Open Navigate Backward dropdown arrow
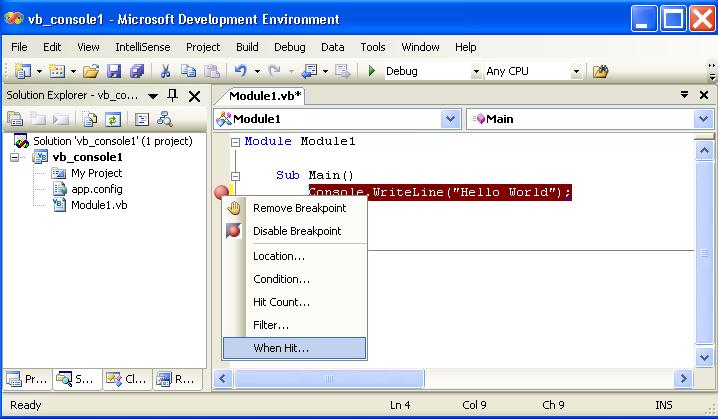 326,71
